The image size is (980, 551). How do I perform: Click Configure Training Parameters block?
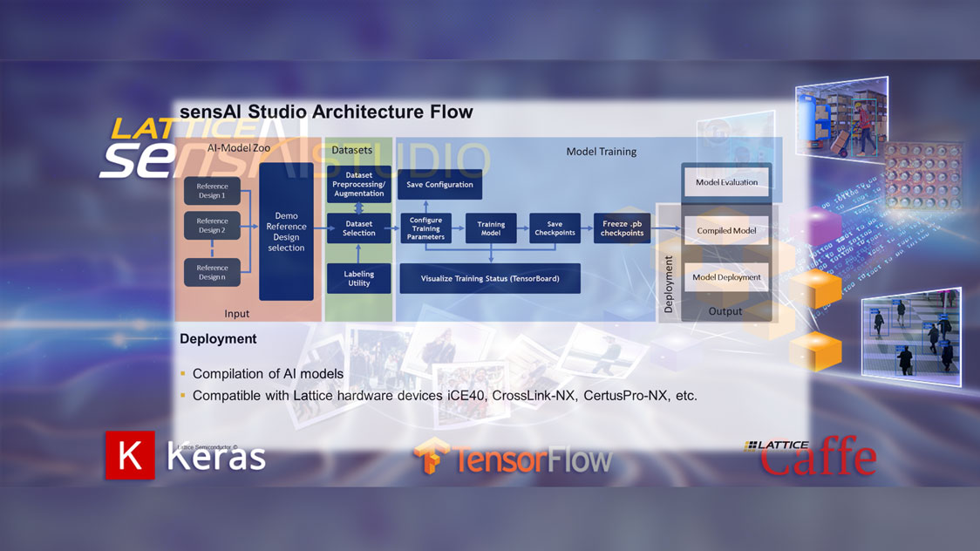(x=425, y=228)
